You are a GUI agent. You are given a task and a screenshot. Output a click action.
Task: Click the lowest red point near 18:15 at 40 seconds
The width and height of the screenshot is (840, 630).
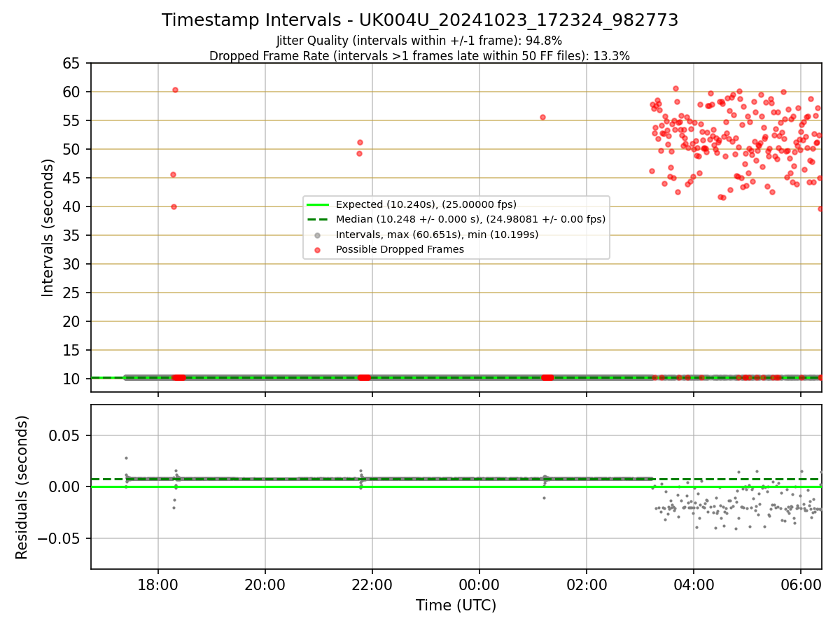[x=174, y=206]
